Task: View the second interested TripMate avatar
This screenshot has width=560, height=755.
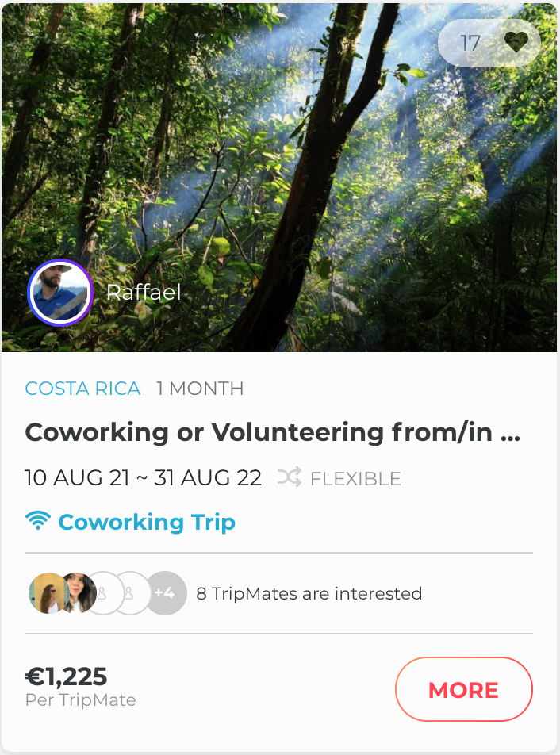Action: (78, 593)
